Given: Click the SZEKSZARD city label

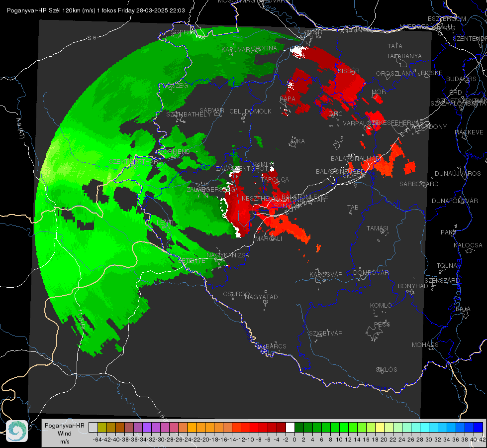Looking at the screenshot, I should (442, 281).
